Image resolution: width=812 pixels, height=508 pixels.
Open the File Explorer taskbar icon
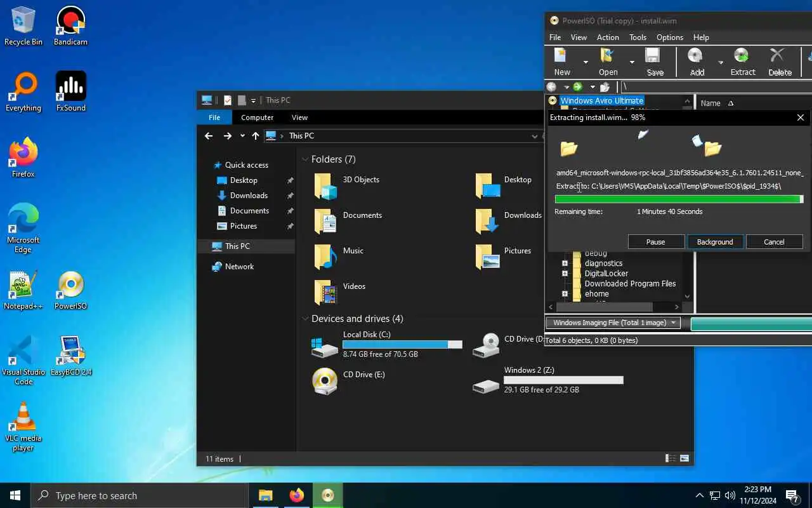tap(265, 495)
